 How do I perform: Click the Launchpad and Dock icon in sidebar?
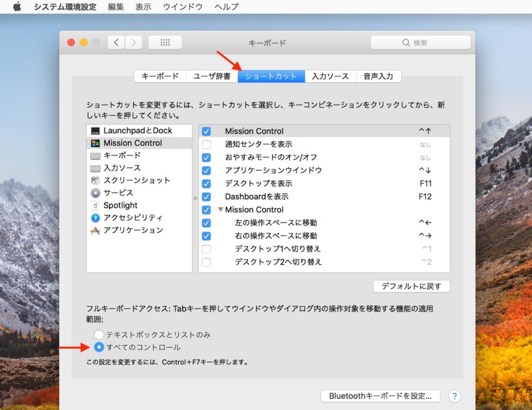click(96, 131)
